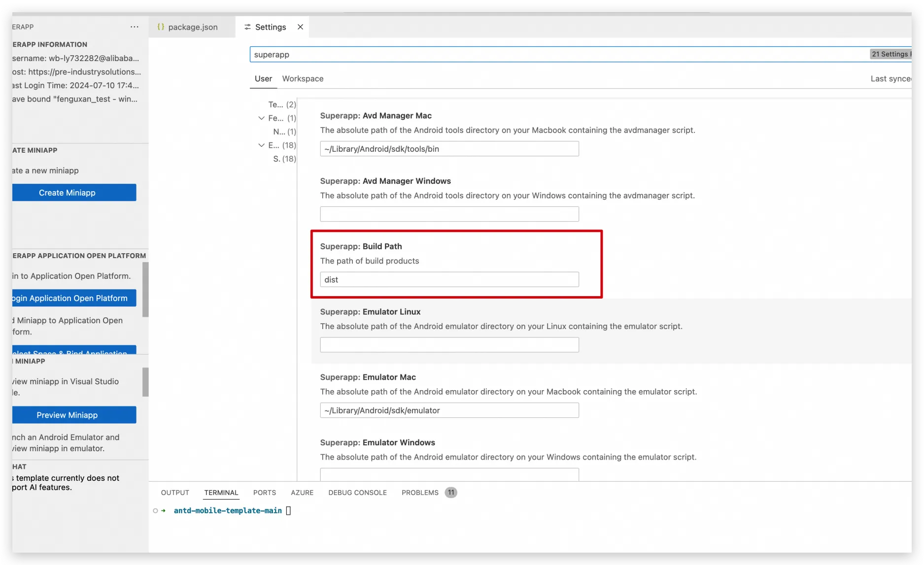The height and width of the screenshot is (565, 924).
Task: Select the Settings editor tab
Action: click(272, 27)
